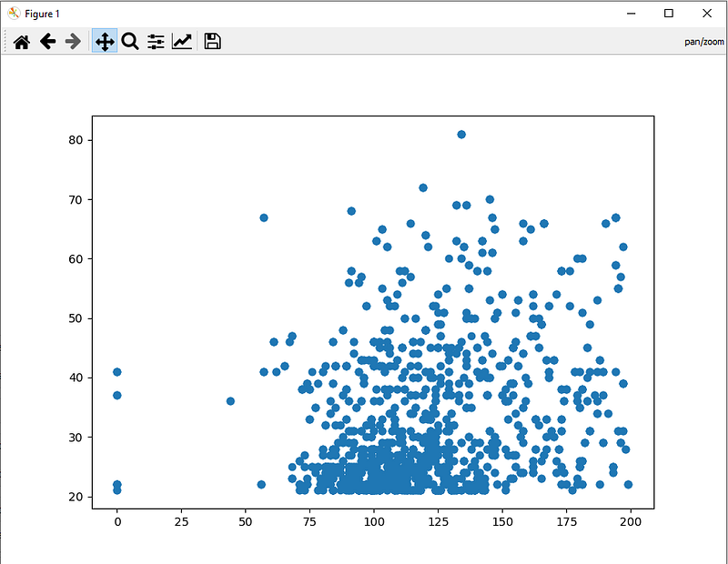Toggle the Pan/Zoom axes tool
The height and width of the screenshot is (564, 728).
[105, 41]
